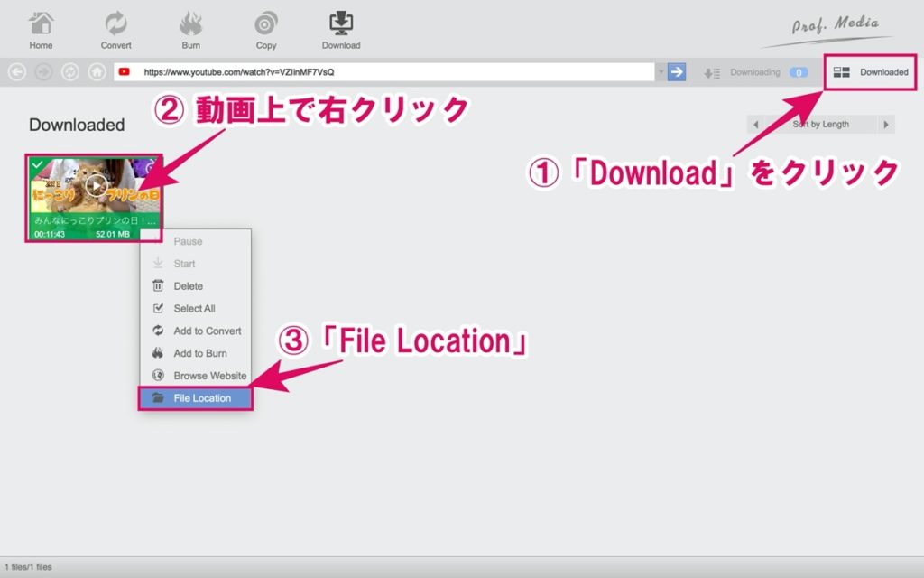924x578 pixels.
Task: Open the Home module in the toolbar
Action: point(41,30)
